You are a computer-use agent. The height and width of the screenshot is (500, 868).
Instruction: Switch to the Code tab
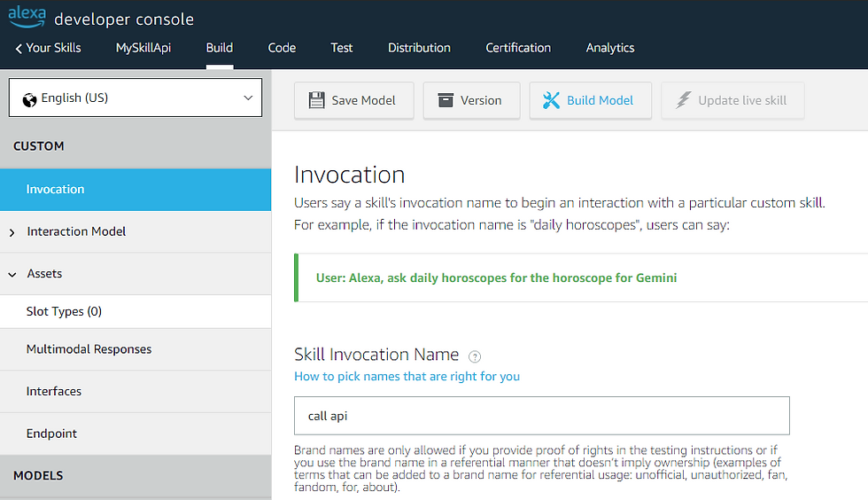point(282,48)
